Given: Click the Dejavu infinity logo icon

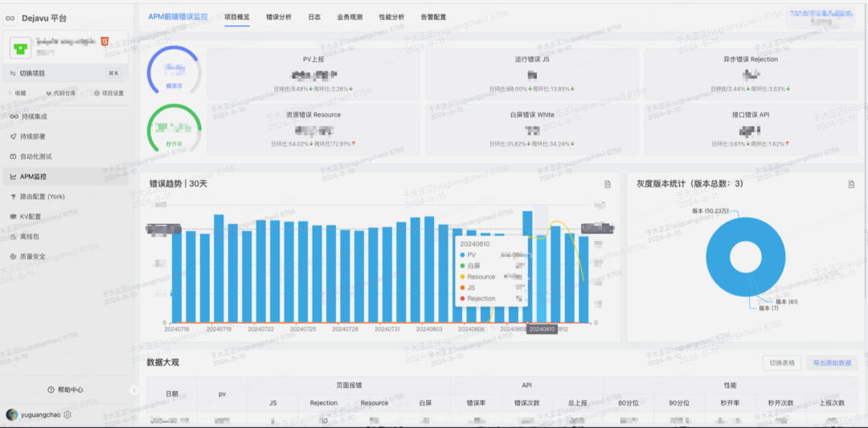Looking at the screenshot, I should point(10,18).
